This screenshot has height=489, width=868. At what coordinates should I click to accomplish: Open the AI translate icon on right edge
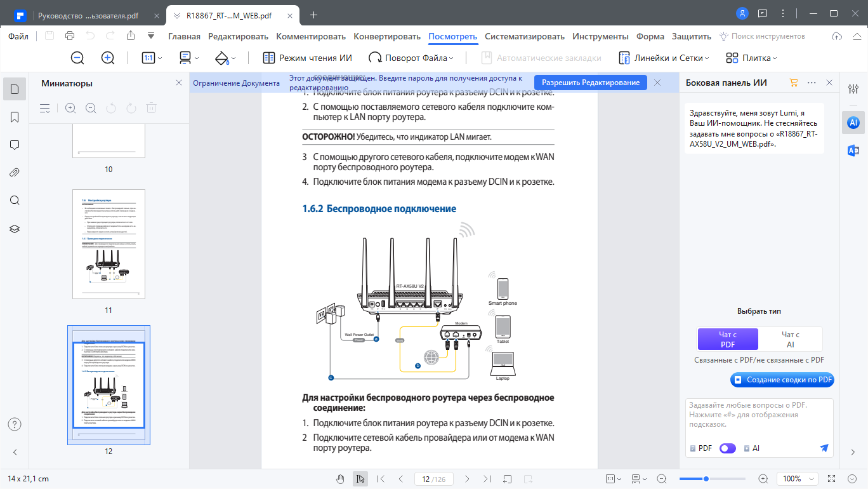pos(853,151)
